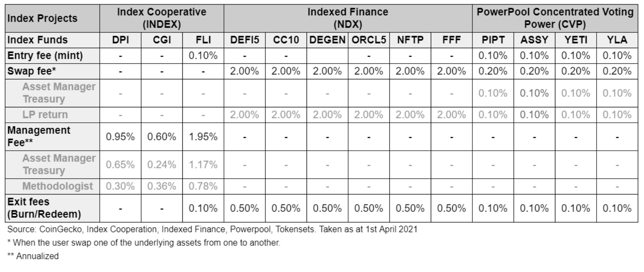The width and height of the screenshot is (644, 272).
Task: Click the Indexed Finance (NDX) header
Action: (347, 18)
